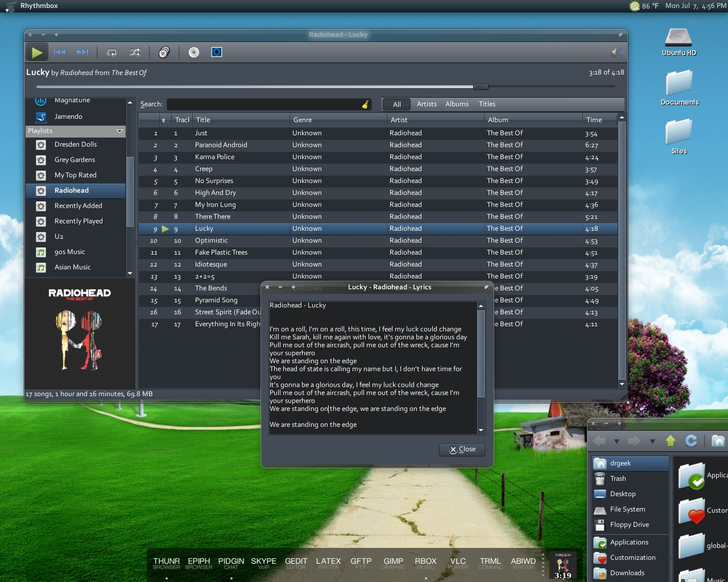Click the playing indicator on the Lucky row
This screenshot has width=728, height=582.
[x=166, y=228]
